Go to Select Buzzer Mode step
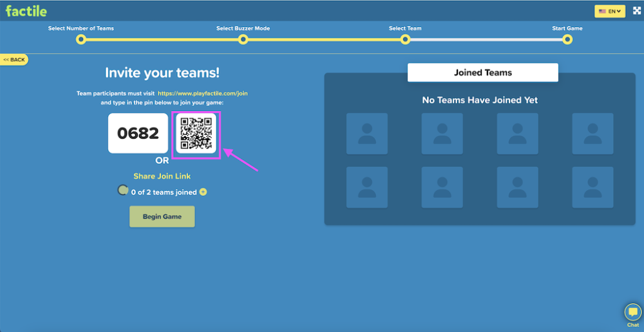 click(x=243, y=39)
